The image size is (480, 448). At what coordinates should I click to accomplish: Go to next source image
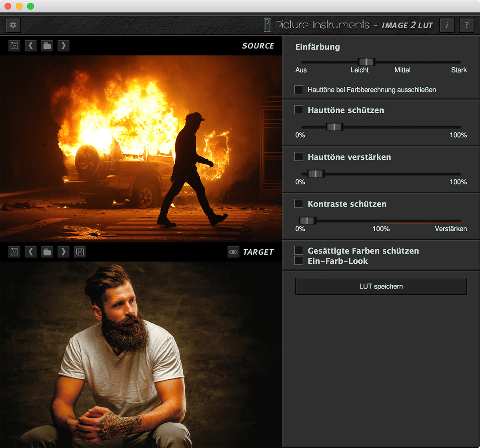63,46
